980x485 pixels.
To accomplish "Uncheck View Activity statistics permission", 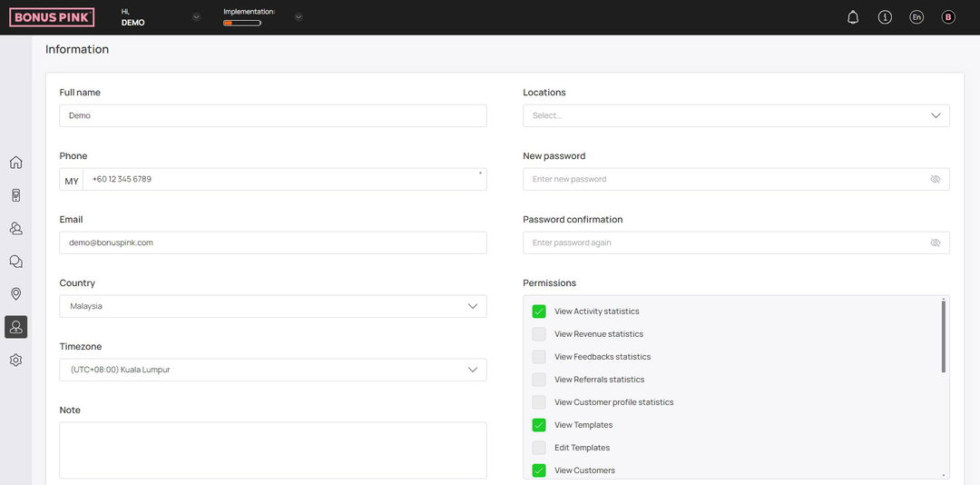I will [x=539, y=311].
